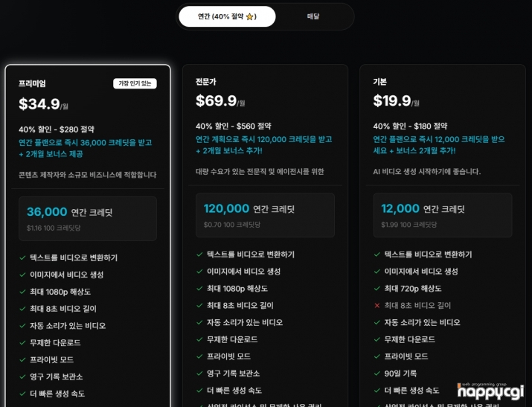
Task: Click 전문가 checkmark for 무제한 다운로드
Action: [x=199, y=339]
